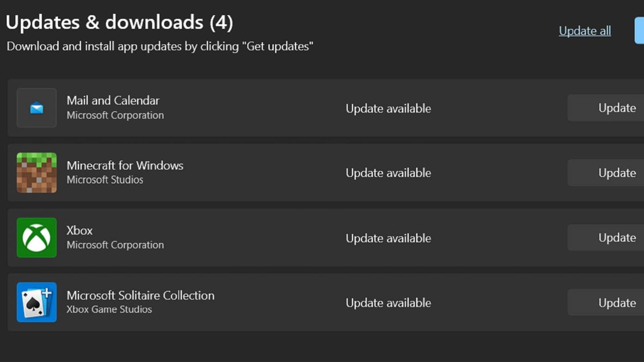Screen dimensions: 644x362
Task: Update Minecraft for Windows
Action: tap(616, 173)
